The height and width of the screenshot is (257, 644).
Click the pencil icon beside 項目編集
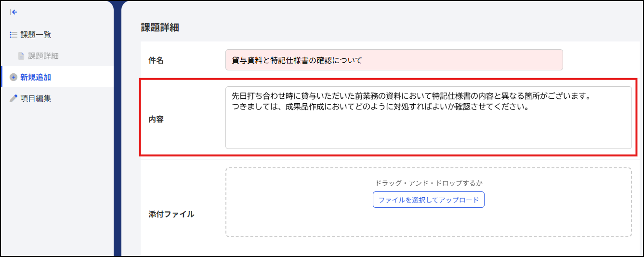[13, 98]
